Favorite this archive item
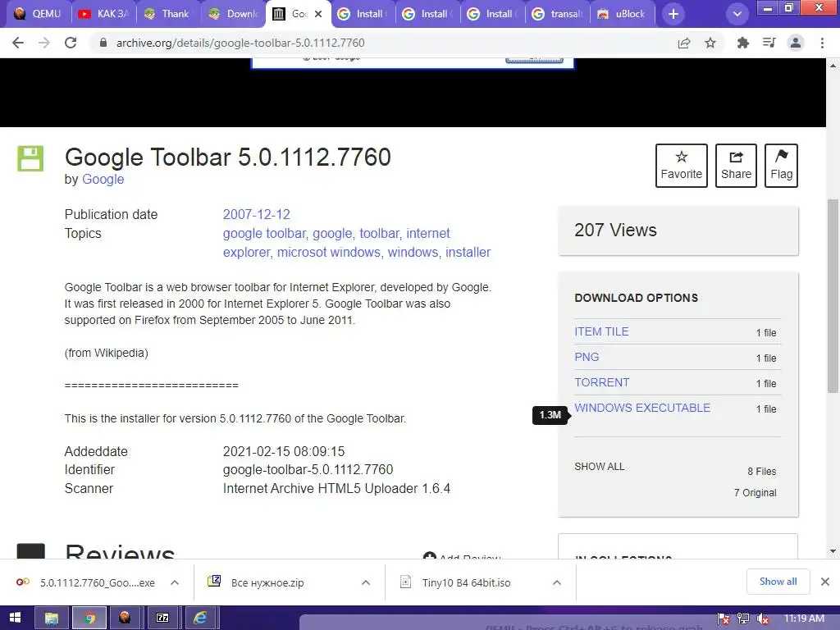Screen dimensions: 840x630 [x=682, y=166]
